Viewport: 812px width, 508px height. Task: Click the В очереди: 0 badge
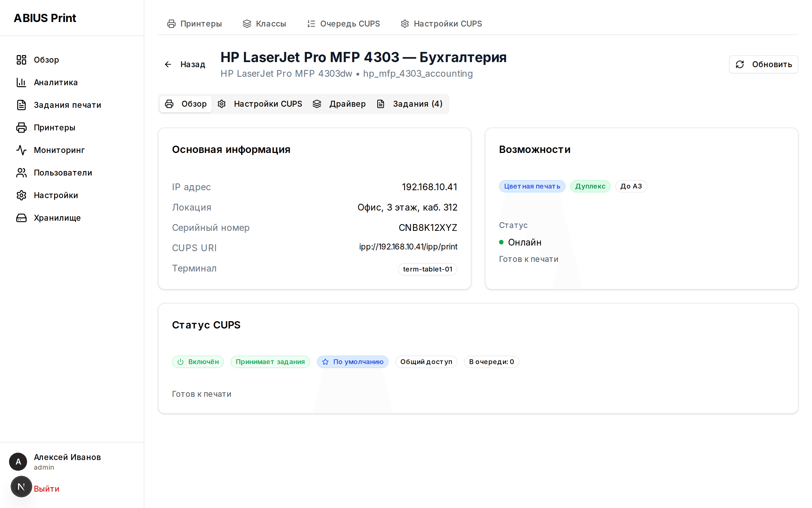pos(491,362)
